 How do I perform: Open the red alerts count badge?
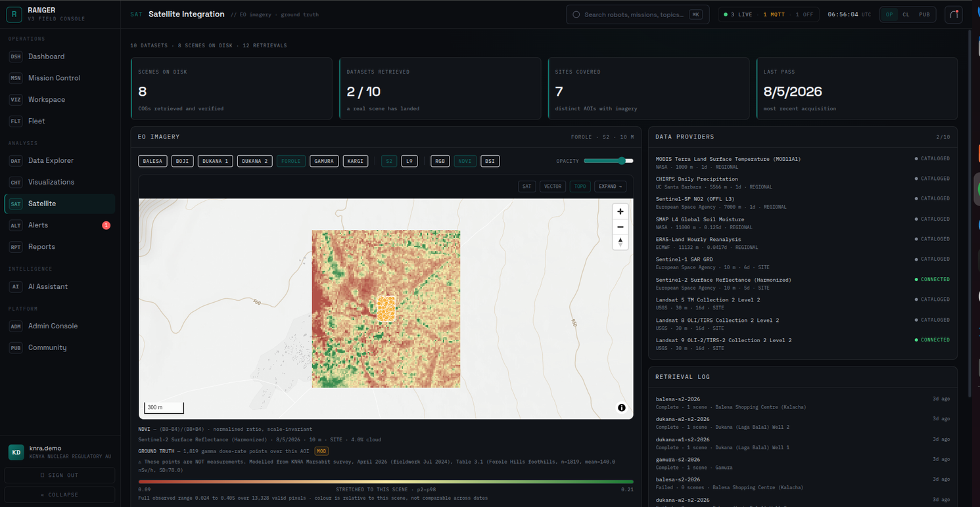(x=106, y=225)
